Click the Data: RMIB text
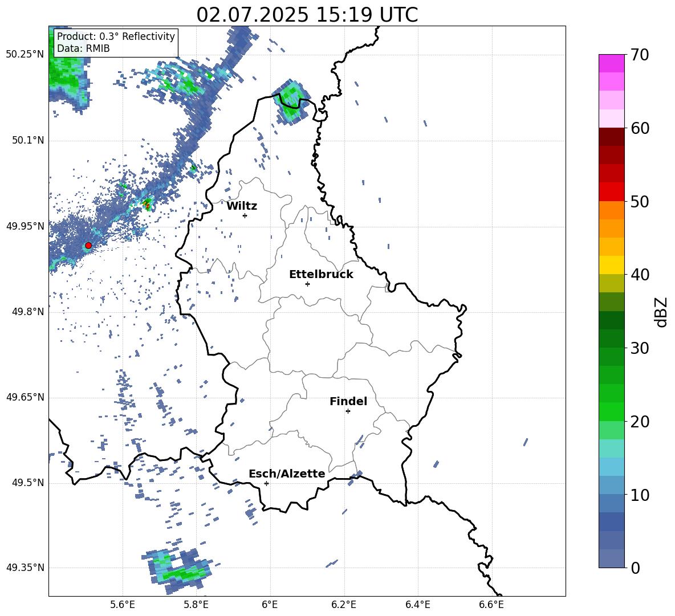This screenshot has height=616, width=675. pos(83,48)
